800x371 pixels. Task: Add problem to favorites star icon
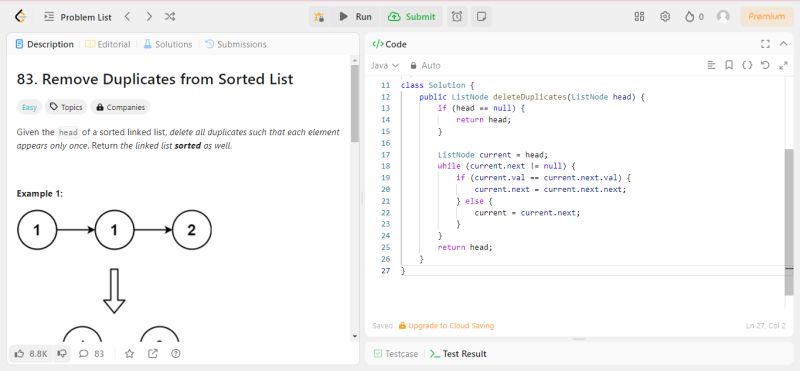tap(130, 354)
